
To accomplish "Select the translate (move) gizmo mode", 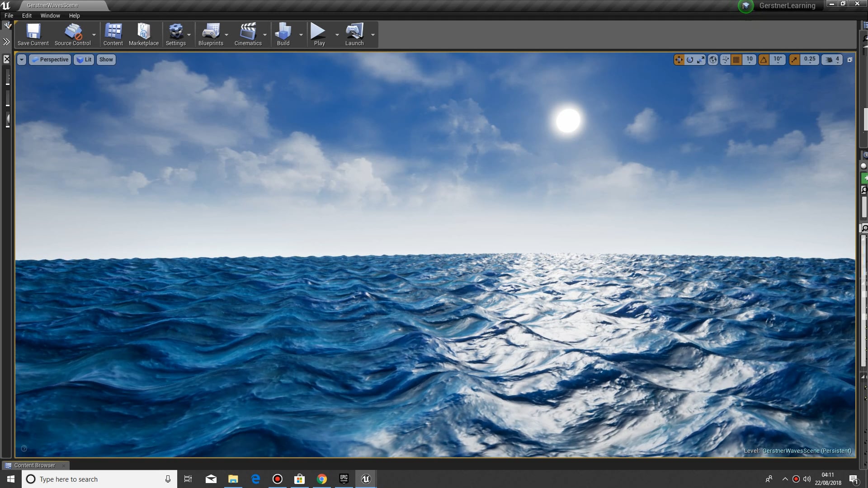I will pos(679,60).
